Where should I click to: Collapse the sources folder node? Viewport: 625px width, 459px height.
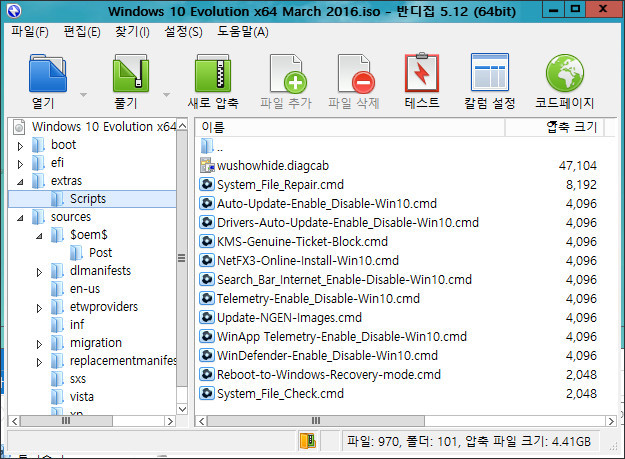coord(20,218)
